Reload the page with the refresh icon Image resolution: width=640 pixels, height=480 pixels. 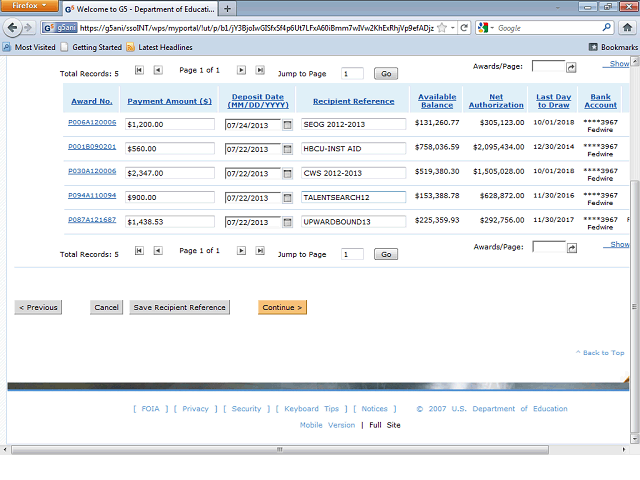[x=464, y=28]
